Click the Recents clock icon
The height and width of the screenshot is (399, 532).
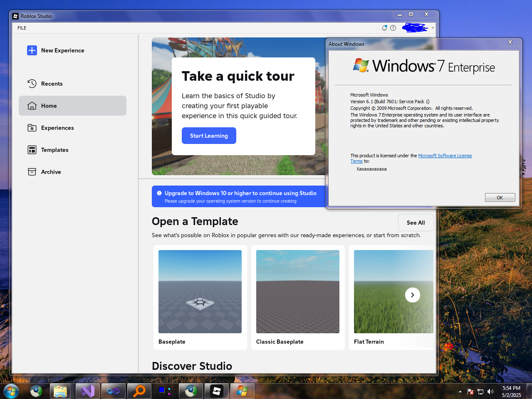coord(32,84)
